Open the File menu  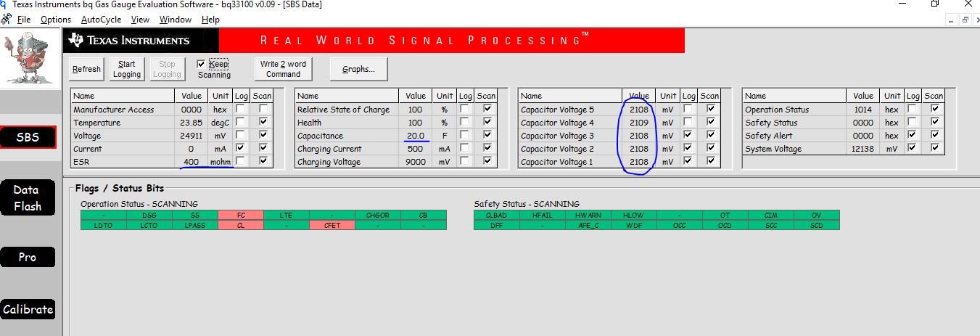(x=23, y=20)
